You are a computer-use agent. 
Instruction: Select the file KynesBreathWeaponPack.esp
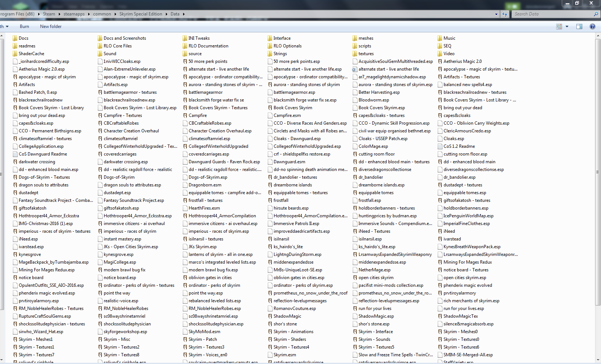pyautogui.click(x=472, y=247)
